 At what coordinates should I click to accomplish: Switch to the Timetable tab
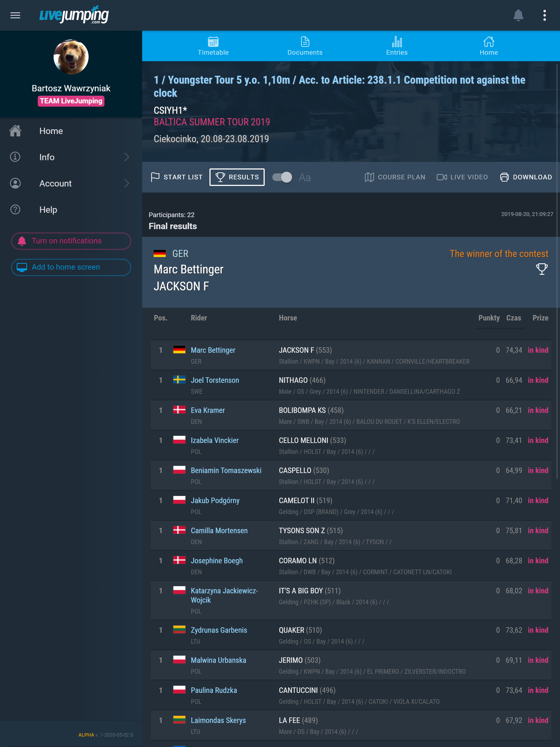pyautogui.click(x=213, y=46)
